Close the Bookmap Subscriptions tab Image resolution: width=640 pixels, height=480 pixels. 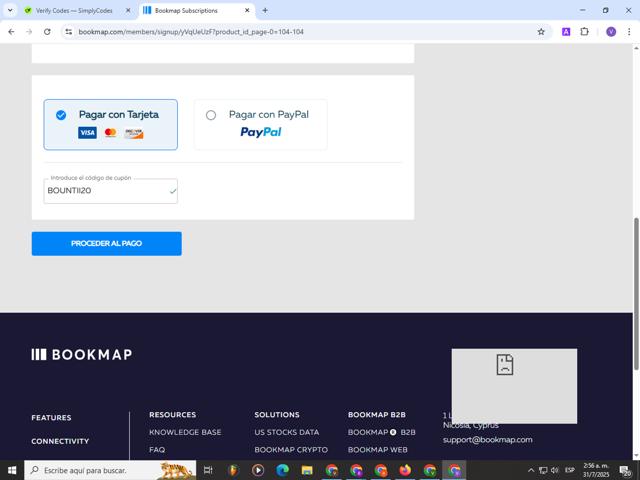[247, 11]
